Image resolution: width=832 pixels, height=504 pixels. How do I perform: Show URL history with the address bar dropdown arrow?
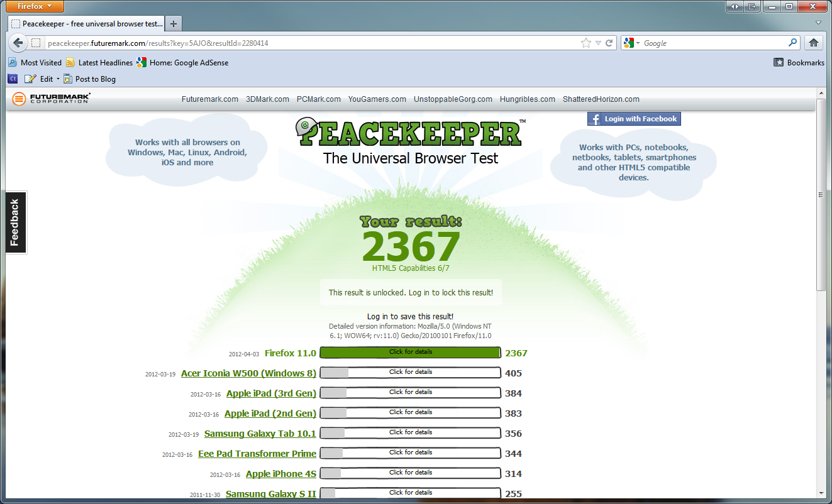click(598, 43)
